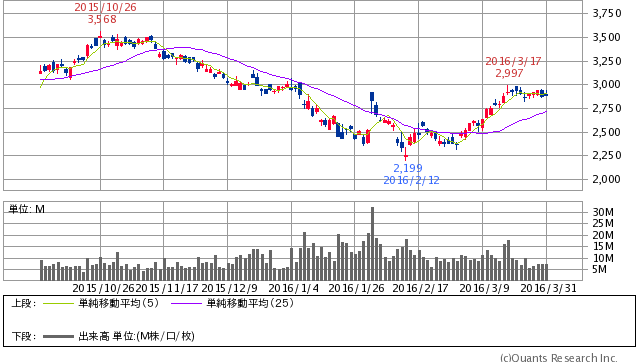The image size is (638, 362).
Task: Click the green 5-day average legend line
Action: pos(58,303)
